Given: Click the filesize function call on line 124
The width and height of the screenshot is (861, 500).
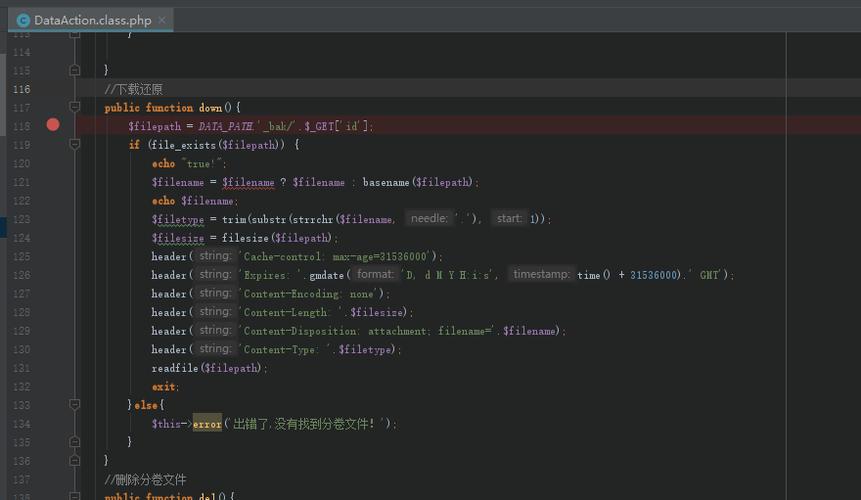Looking at the screenshot, I should click(245, 238).
